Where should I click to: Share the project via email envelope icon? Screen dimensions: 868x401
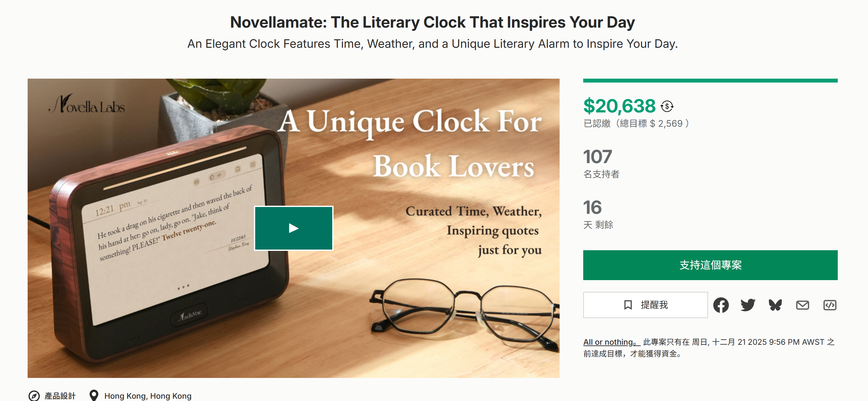click(x=802, y=305)
